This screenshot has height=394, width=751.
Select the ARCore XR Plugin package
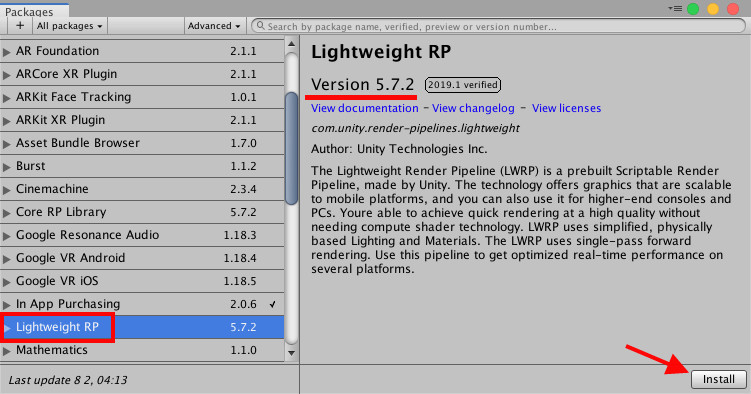[142, 74]
